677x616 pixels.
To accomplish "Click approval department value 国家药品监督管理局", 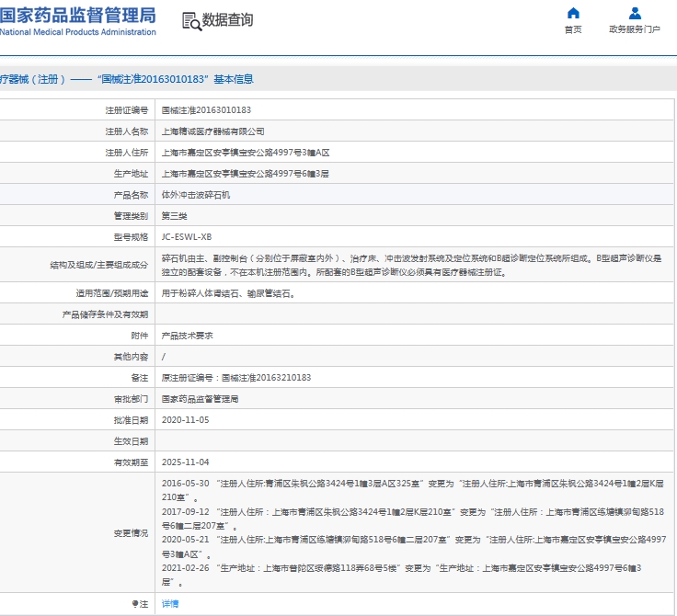I will pos(200,399).
